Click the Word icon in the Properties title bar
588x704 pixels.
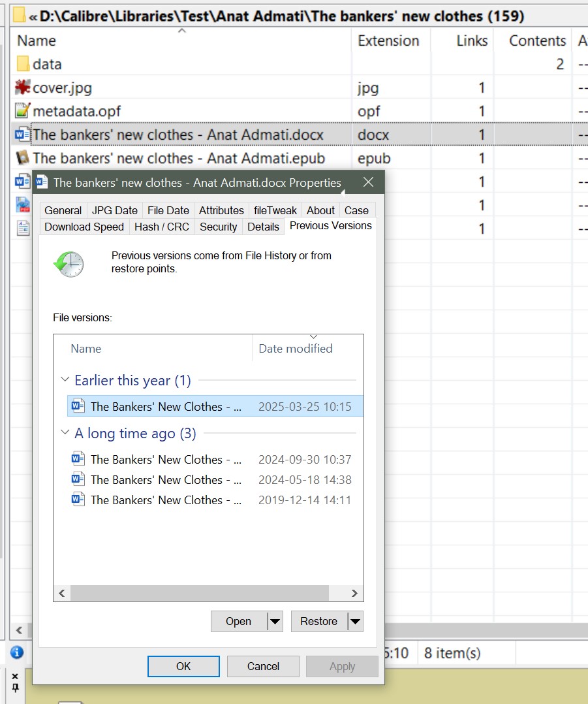tap(42, 182)
